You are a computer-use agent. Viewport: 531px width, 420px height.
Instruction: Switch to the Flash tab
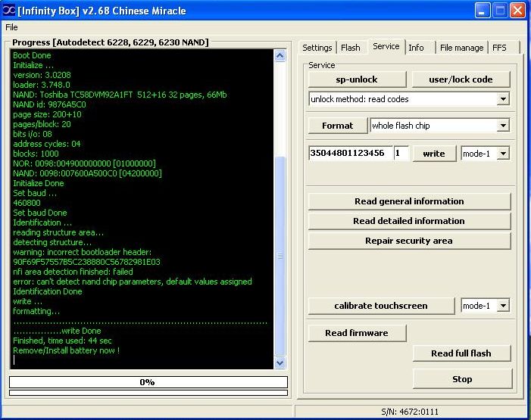[351, 48]
